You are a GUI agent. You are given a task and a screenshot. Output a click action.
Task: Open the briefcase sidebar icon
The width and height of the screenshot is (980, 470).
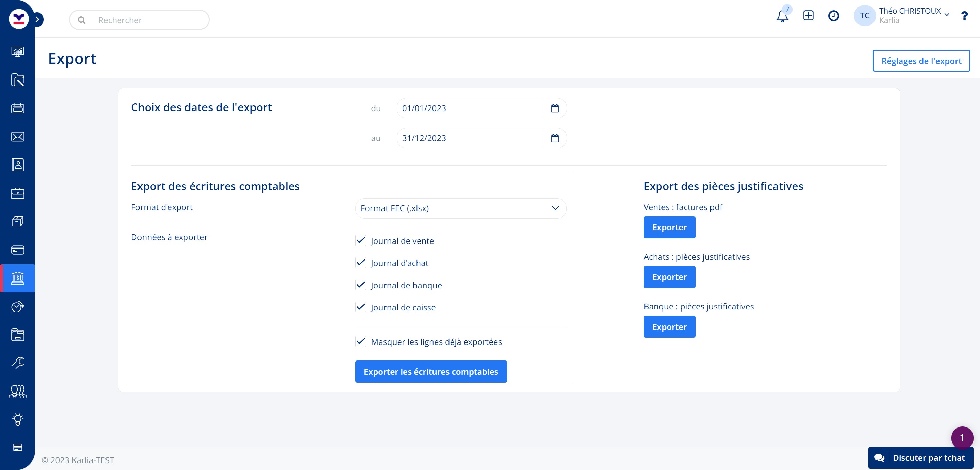pyautogui.click(x=17, y=193)
